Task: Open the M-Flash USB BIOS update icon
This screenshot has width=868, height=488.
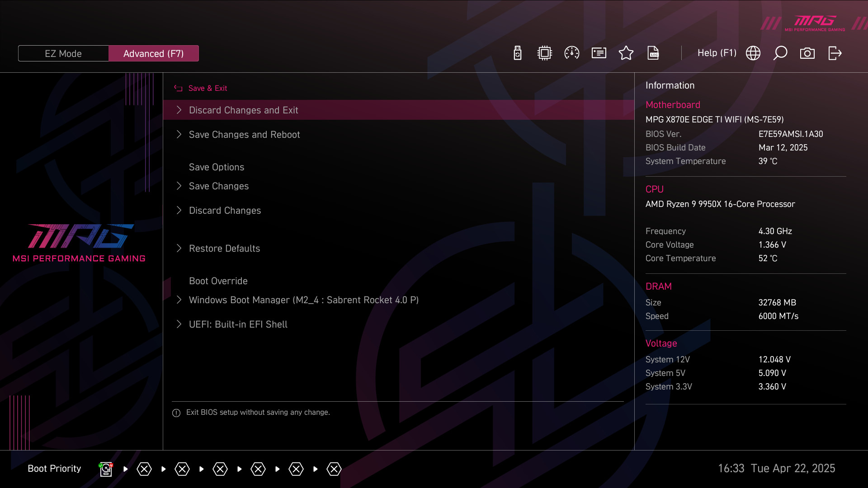Action: coord(518,53)
